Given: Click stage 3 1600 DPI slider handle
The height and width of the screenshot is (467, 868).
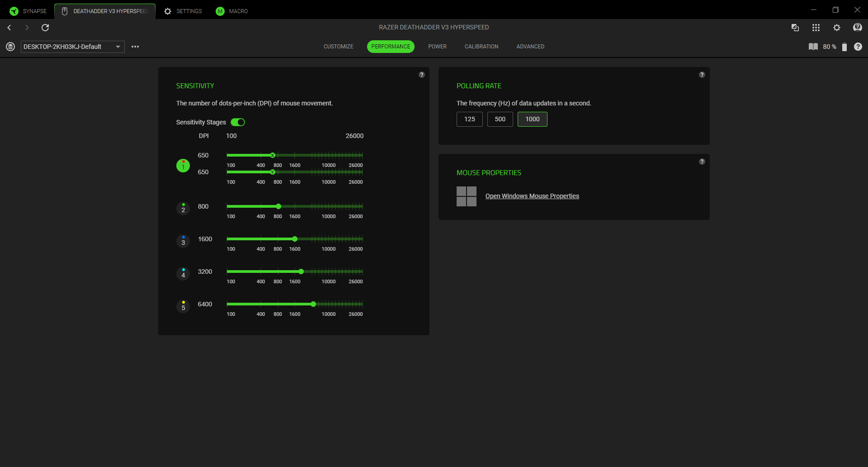Looking at the screenshot, I should (x=295, y=239).
